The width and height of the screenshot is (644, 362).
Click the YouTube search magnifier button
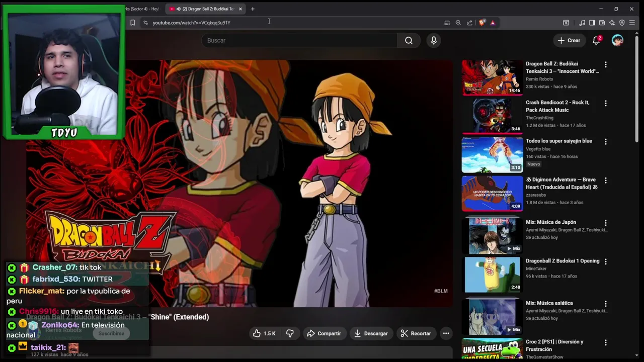409,41
